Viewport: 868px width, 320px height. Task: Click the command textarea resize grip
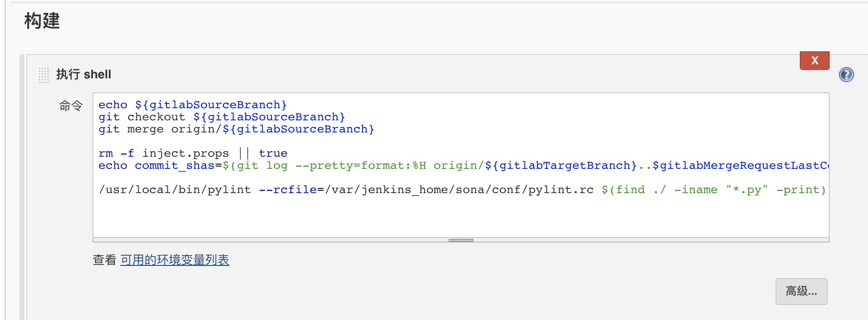coord(461,240)
